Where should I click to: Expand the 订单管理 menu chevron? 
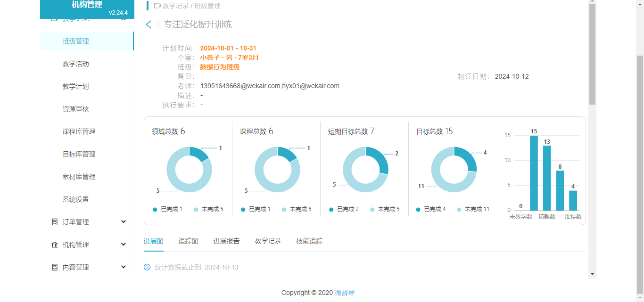click(x=124, y=222)
